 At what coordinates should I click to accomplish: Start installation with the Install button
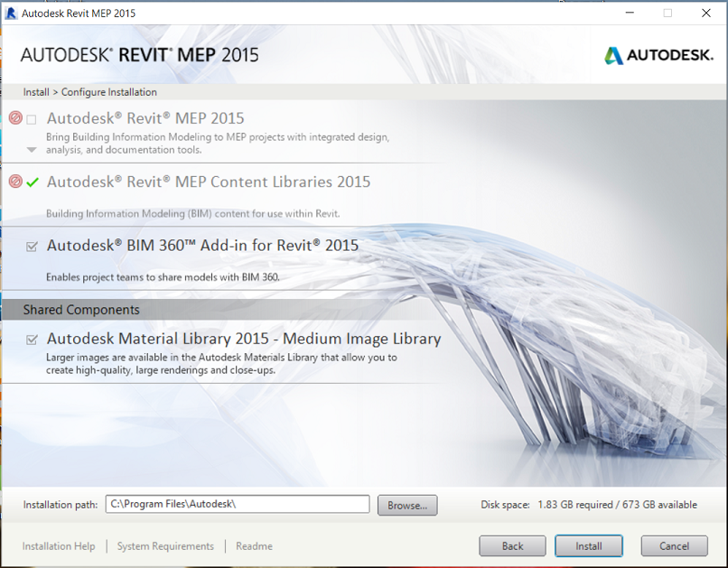(589, 546)
